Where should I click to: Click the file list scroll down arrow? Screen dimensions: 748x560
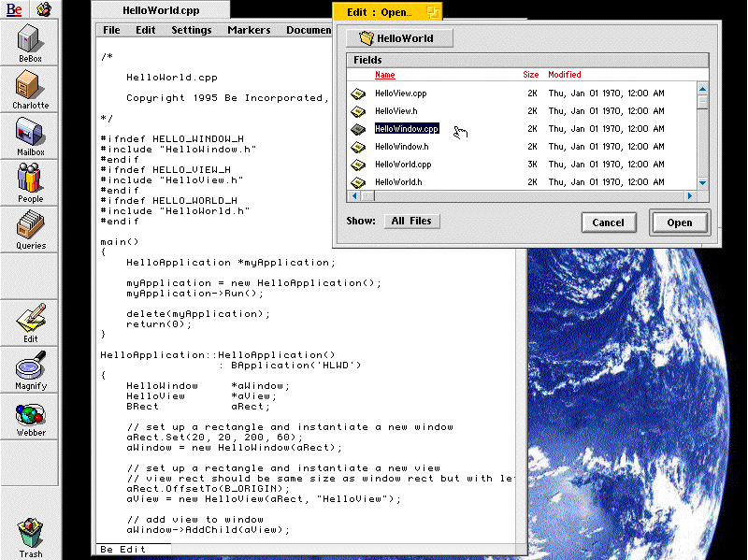tap(702, 183)
